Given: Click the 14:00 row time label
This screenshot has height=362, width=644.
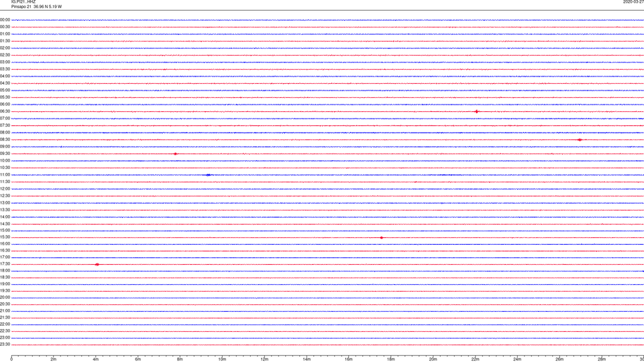Looking at the screenshot, I should coord(5,217).
